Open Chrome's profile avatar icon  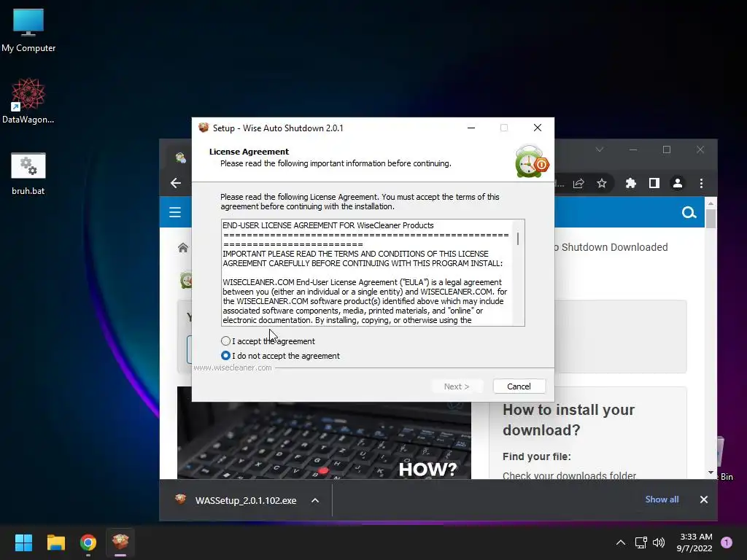678,183
